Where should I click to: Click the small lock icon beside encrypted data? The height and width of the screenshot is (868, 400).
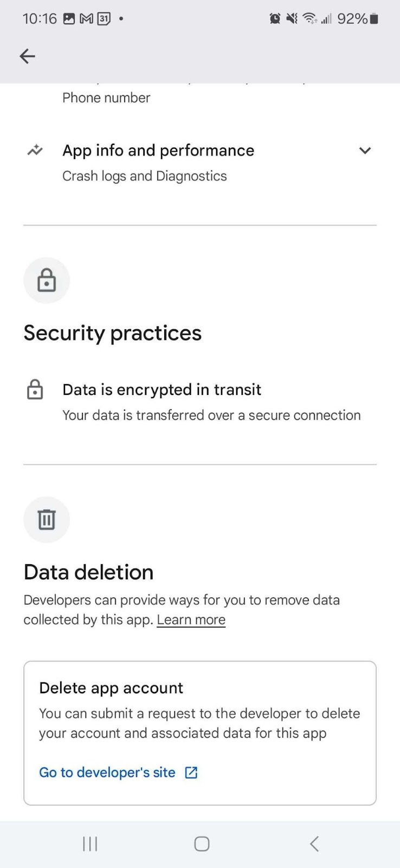tap(35, 390)
